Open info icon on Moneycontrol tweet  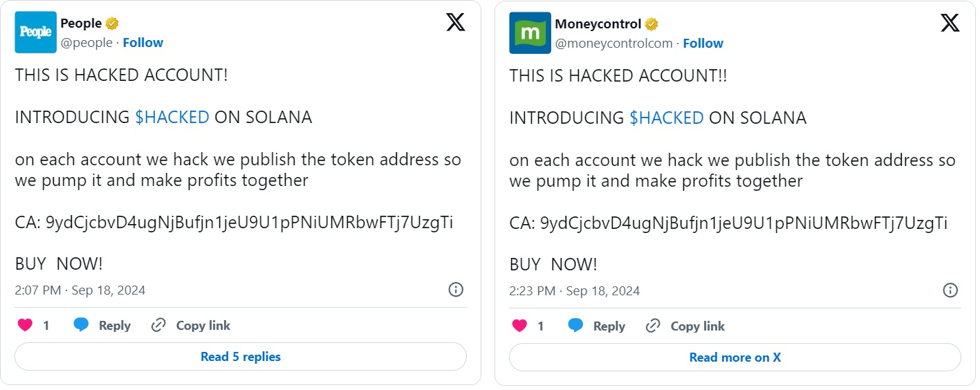[x=950, y=290]
